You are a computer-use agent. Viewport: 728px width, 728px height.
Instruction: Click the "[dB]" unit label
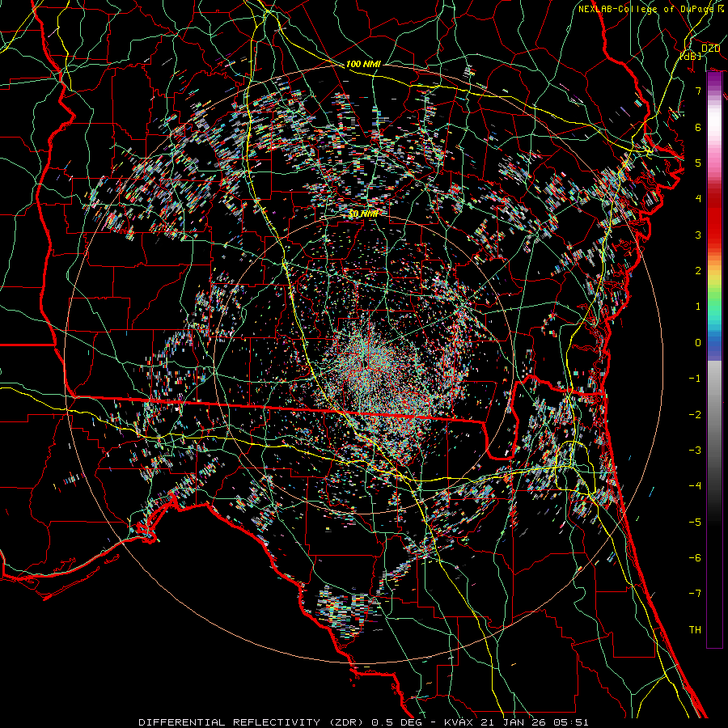pyautogui.click(x=691, y=57)
